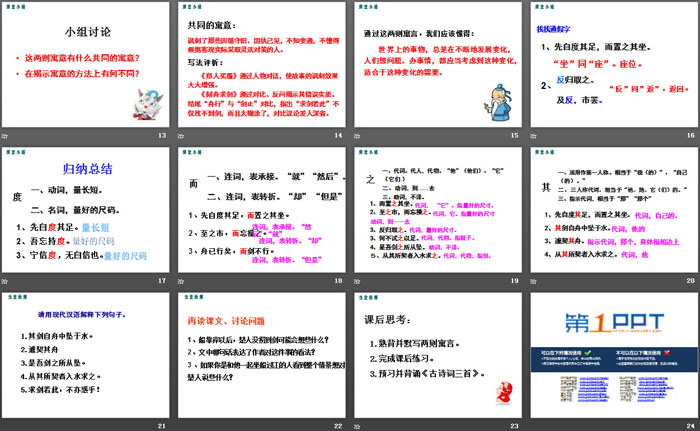700x431 pixels.
Task: Select slide 21 thumbnail with sentence translation list
Action: tap(86, 355)
